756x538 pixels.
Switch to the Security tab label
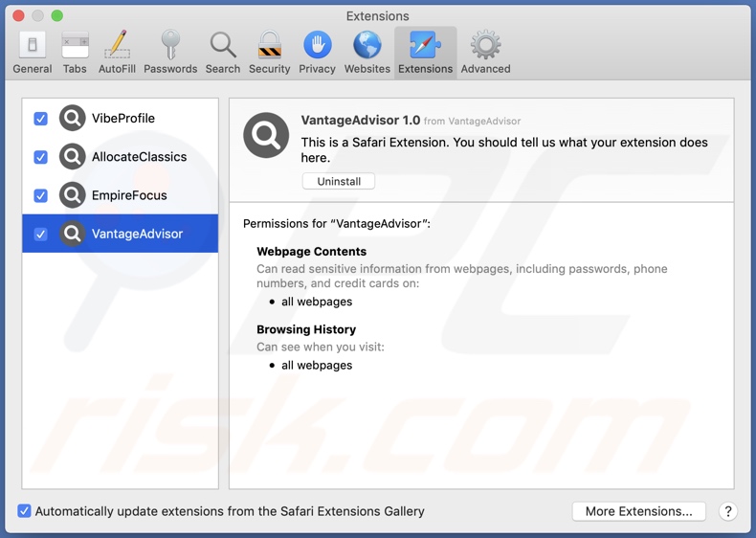pos(270,69)
